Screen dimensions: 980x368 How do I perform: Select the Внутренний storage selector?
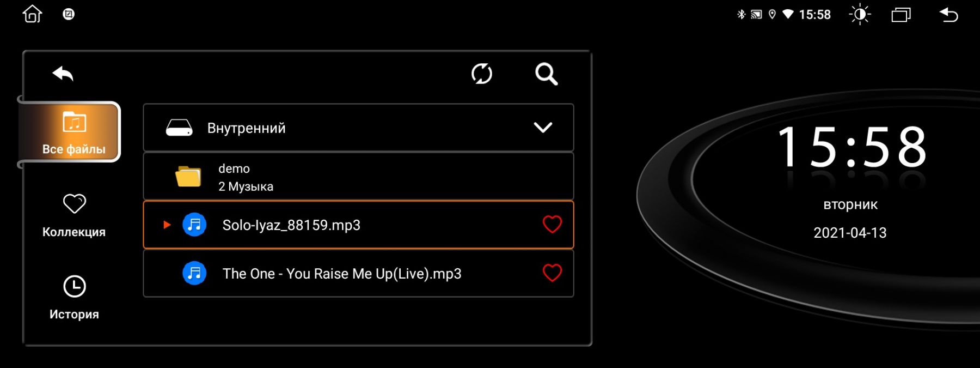point(358,128)
